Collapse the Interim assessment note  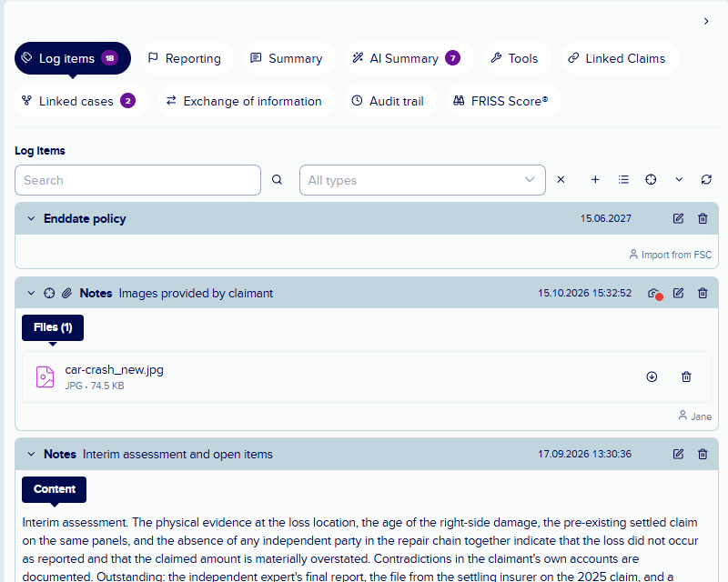31,454
